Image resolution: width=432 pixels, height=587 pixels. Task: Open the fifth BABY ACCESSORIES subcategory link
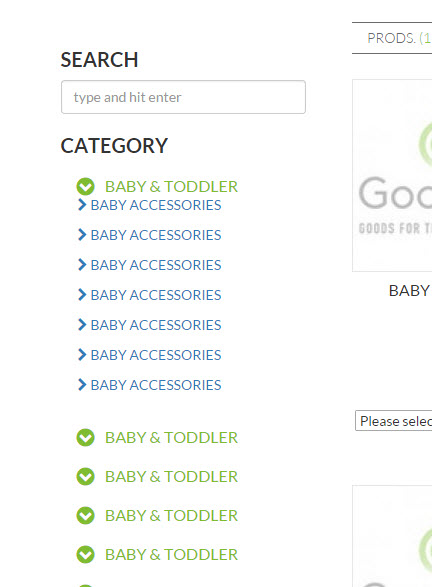coord(156,325)
